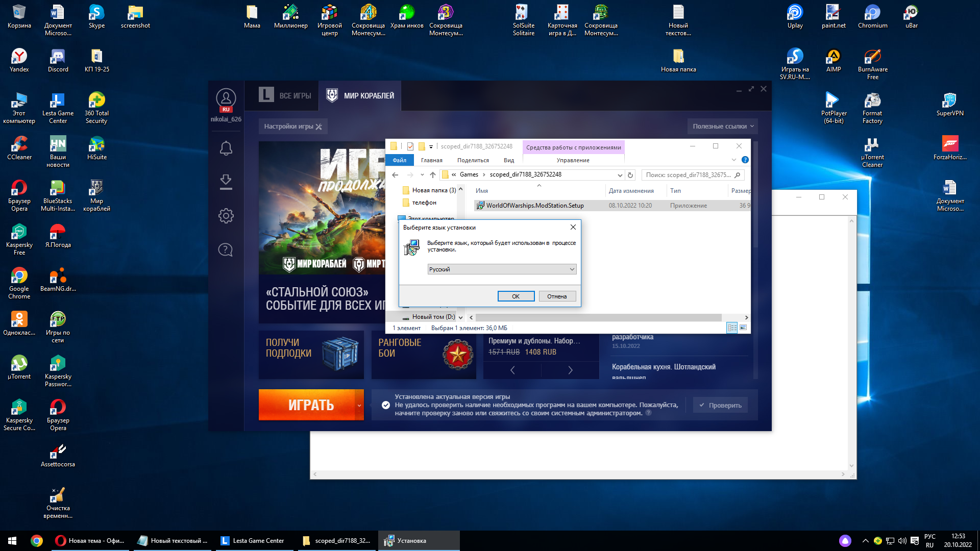Open the Google Chrome desktop icon
Viewport: 980px width, 551px height.
(x=19, y=283)
